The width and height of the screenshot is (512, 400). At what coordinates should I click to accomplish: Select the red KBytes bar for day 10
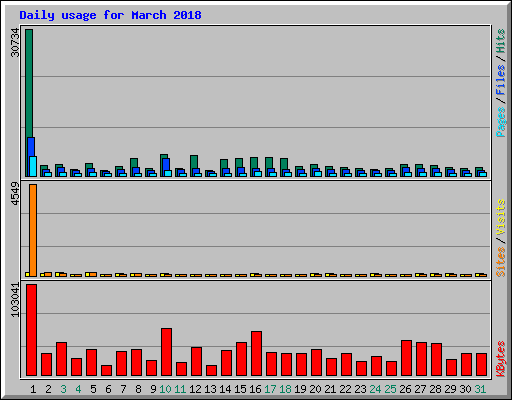click(x=167, y=352)
